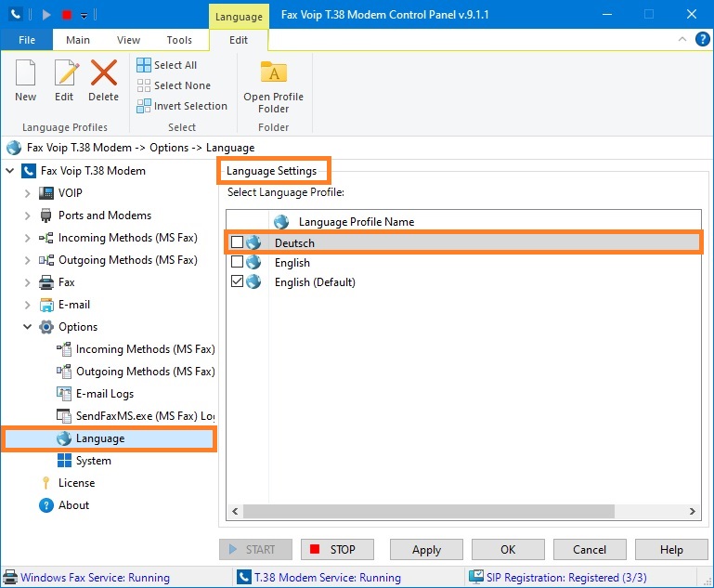
Task: Click the Edit language profile pencil icon
Action: (x=66, y=72)
